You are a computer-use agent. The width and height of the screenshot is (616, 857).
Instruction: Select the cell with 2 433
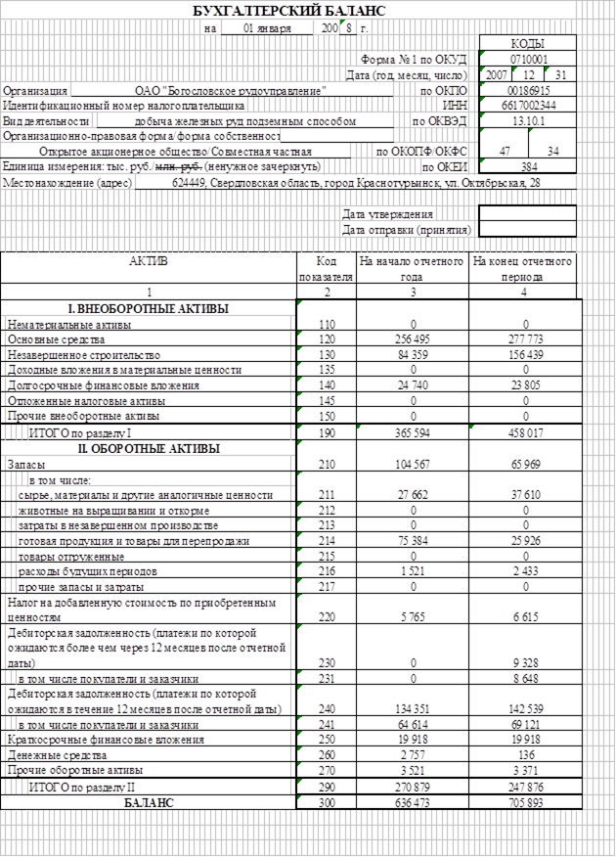525,571
